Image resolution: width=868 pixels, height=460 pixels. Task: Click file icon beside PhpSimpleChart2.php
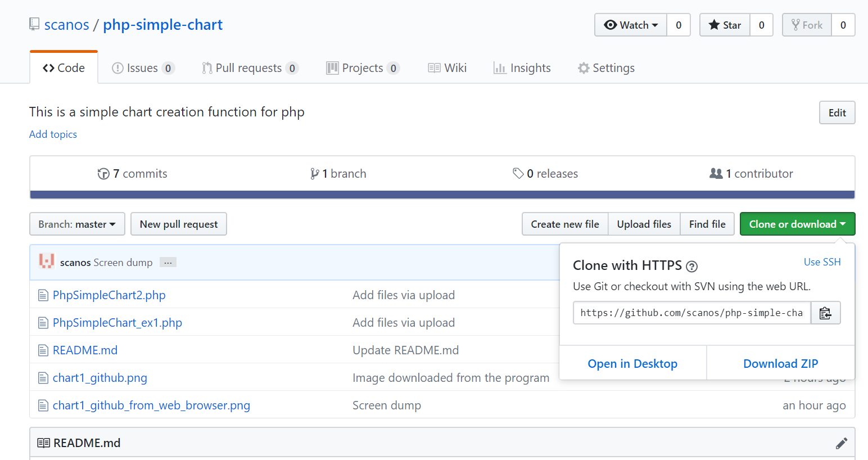(x=43, y=295)
